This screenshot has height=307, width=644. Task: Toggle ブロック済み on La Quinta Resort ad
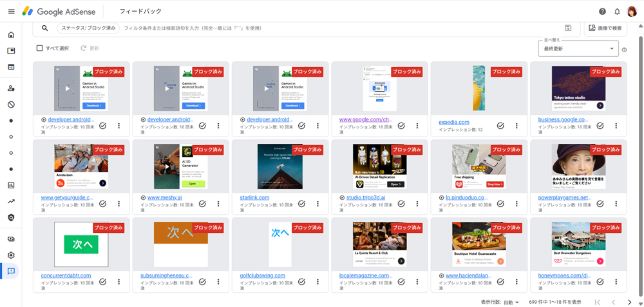(x=406, y=228)
